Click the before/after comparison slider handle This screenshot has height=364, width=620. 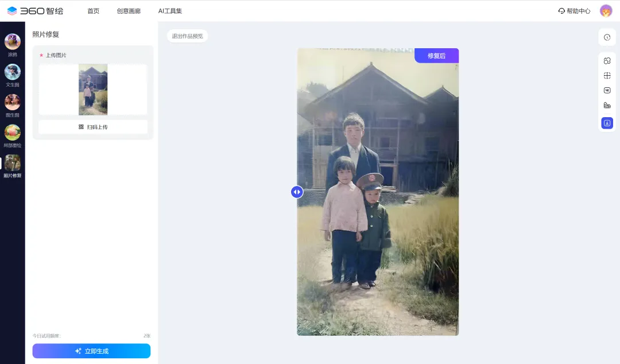[297, 192]
